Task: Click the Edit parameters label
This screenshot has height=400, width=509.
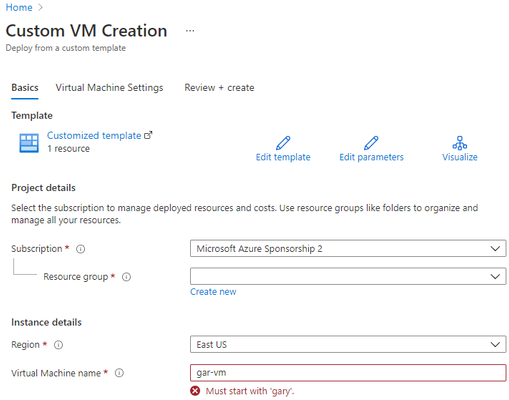Action: click(x=371, y=157)
